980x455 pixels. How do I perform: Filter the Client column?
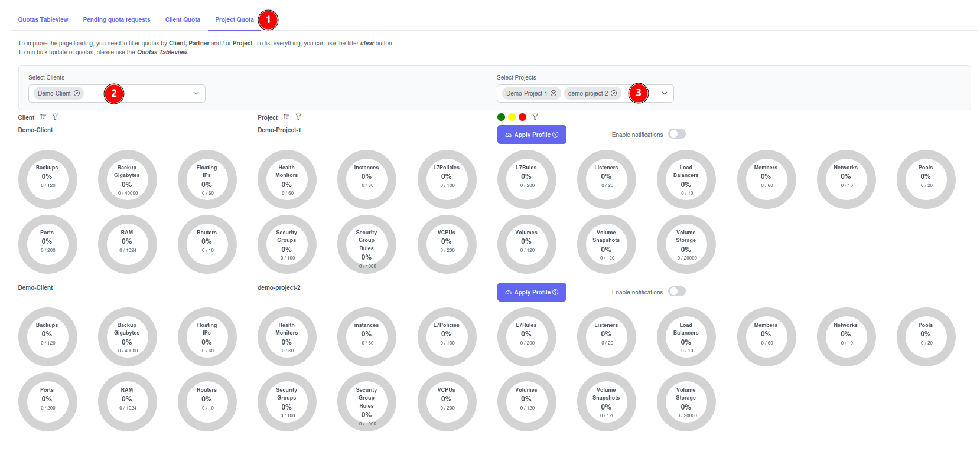[55, 117]
